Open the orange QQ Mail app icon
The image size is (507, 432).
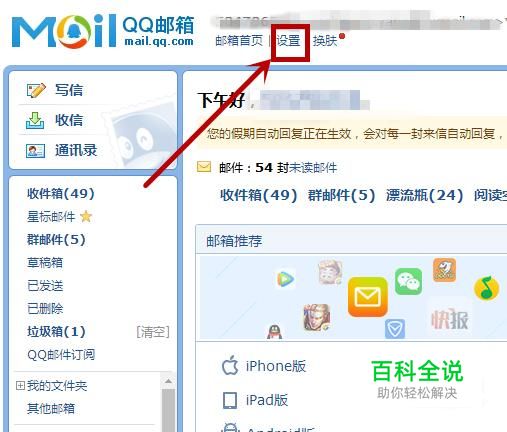tap(368, 297)
